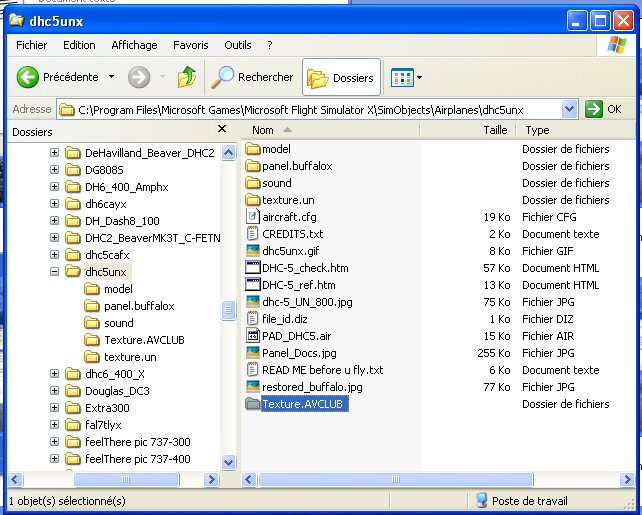642x515 pixels.
Task: Expand dh6cayx tree node
Action: (54, 203)
